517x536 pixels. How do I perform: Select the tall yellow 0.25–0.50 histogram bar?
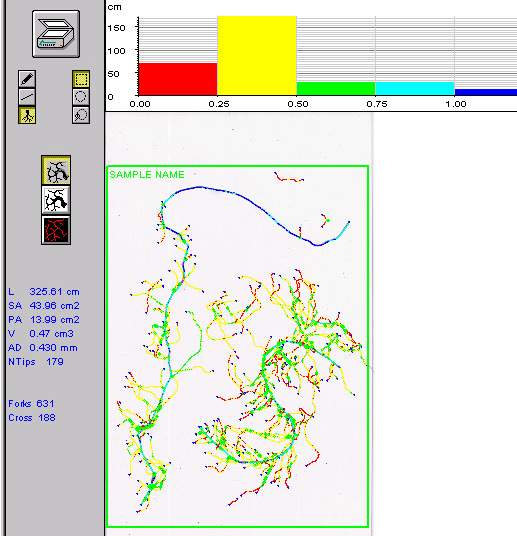[257, 55]
